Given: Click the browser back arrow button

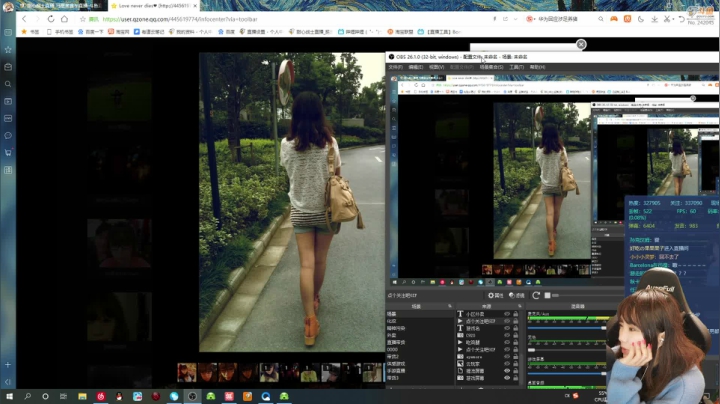Looking at the screenshot, I should tap(24, 19).
